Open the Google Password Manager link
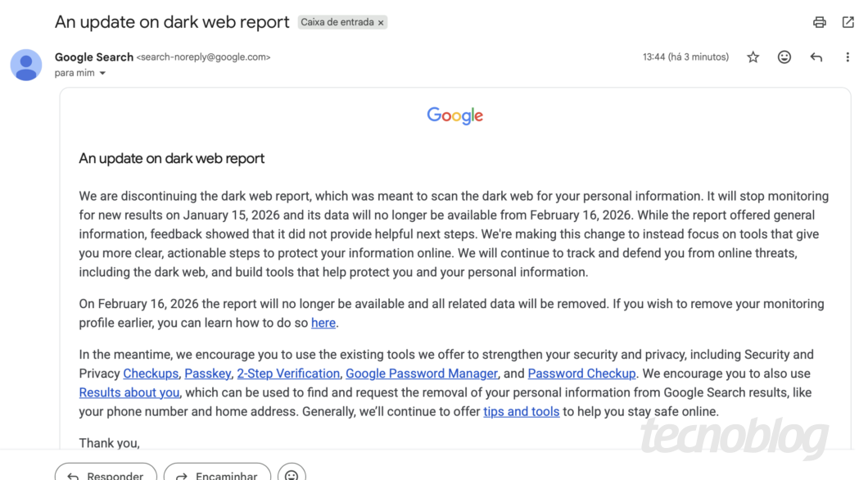The width and height of the screenshot is (868, 480). coord(421,373)
